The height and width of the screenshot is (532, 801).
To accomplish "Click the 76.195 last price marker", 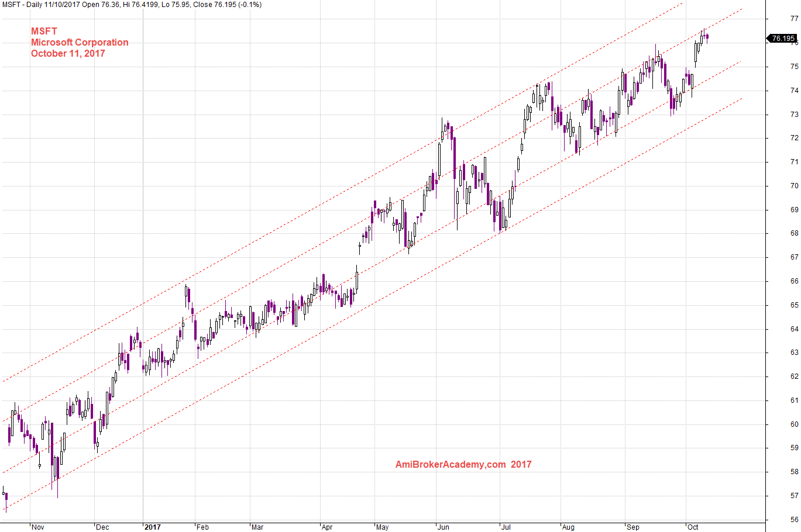I will point(782,39).
